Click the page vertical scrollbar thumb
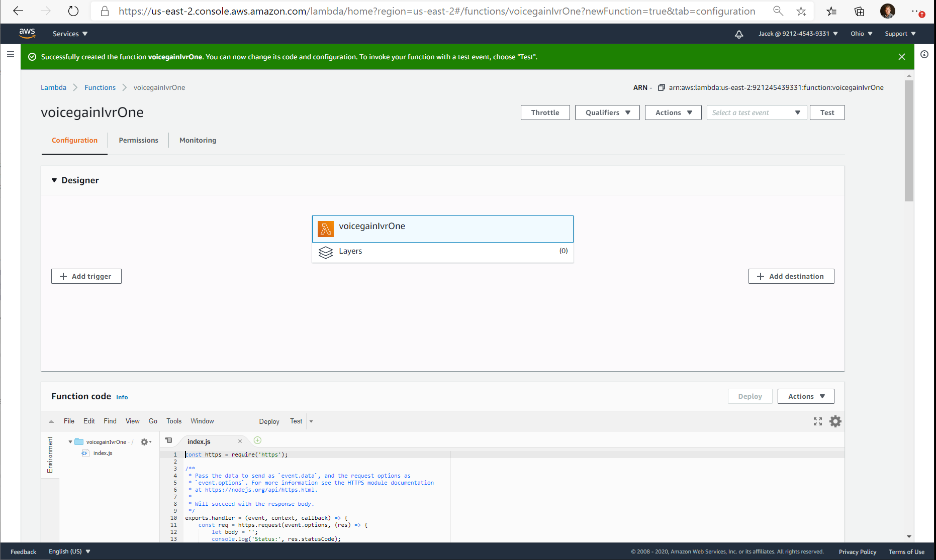This screenshot has height=560, width=936. click(909, 141)
